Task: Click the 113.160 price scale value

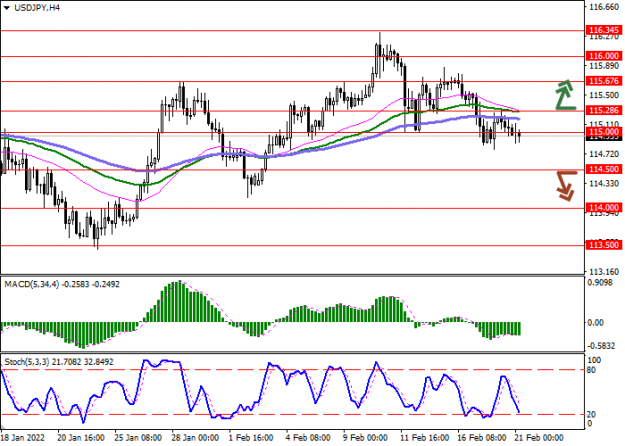Action: click(604, 272)
